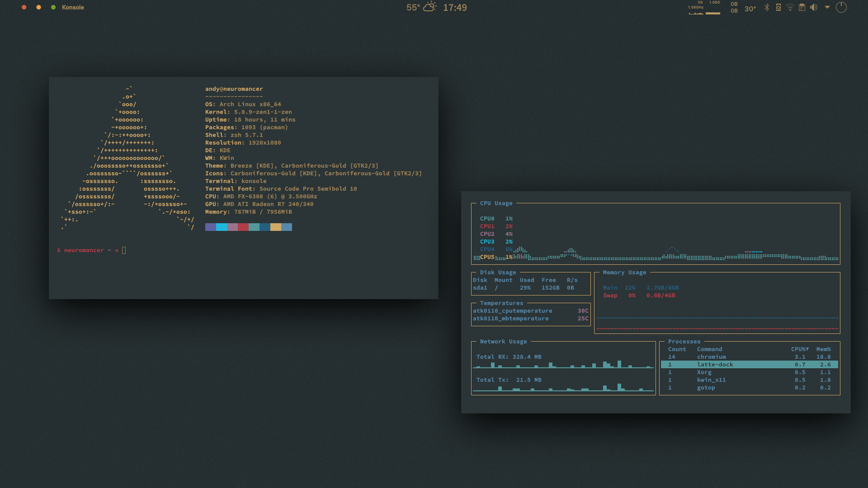Click the orange minimize dot in top panel

(38, 7)
